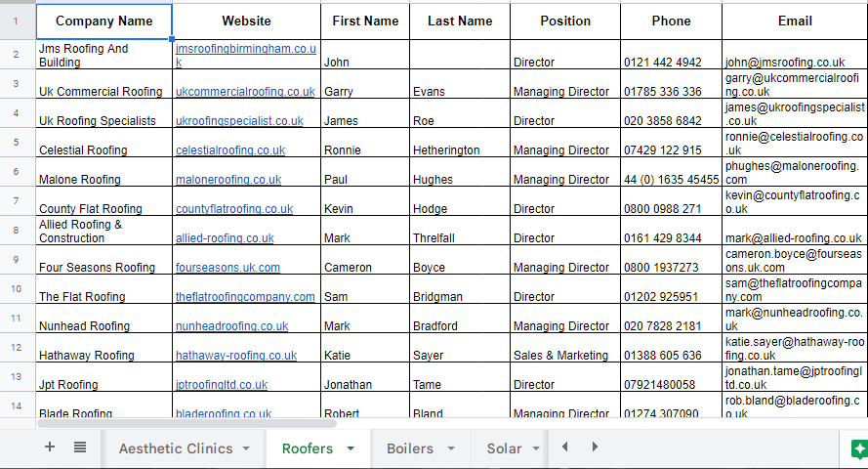868x469 pixels.
Task: Open nunheadroofing.co.uk link
Action: 232,326
